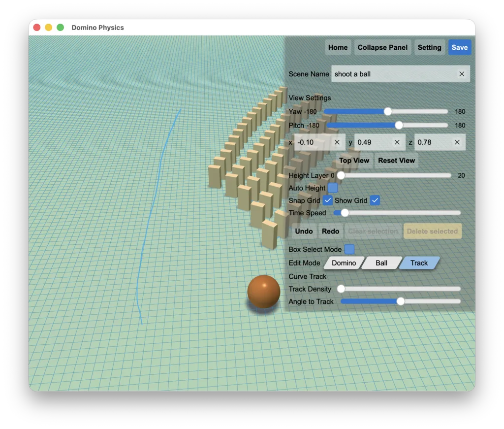Screen dimensions: 504x429
Task: Undo the last action
Action: 304,231
